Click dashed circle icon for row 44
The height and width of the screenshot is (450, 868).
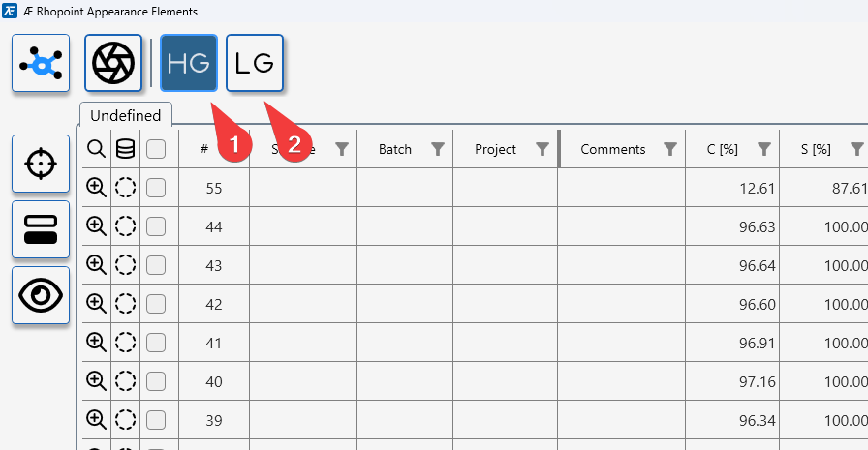[x=125, y=226]
